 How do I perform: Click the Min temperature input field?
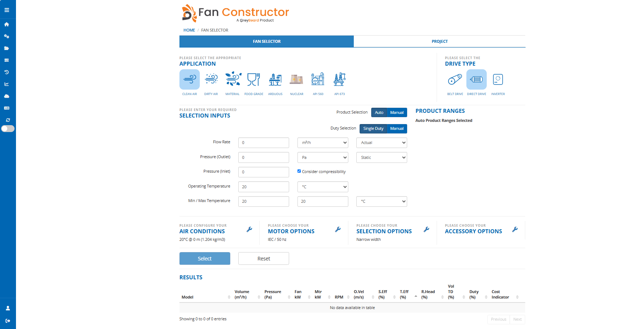[264, 201]
